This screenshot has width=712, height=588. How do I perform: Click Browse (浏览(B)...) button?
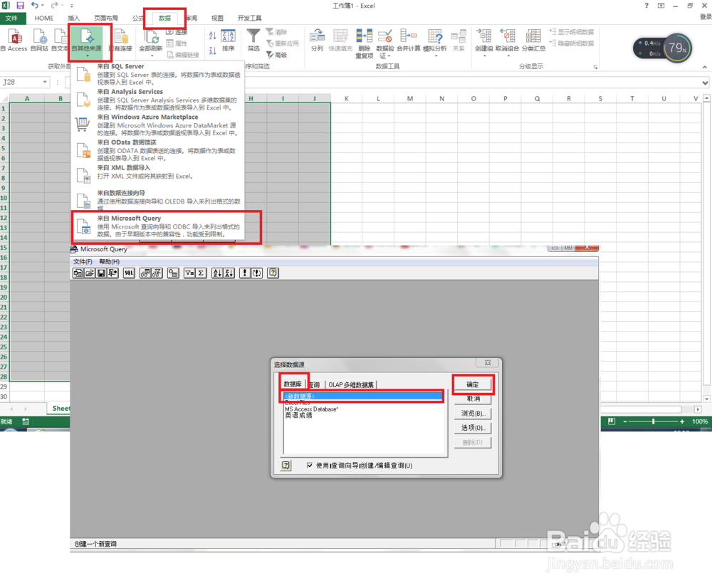pos(473,413)
